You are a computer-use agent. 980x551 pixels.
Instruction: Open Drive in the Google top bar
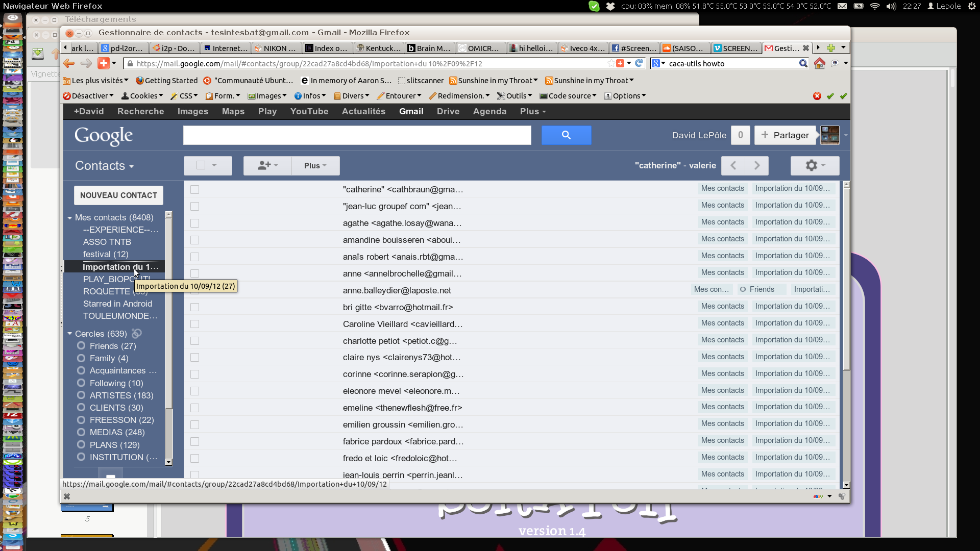point(448,111)
